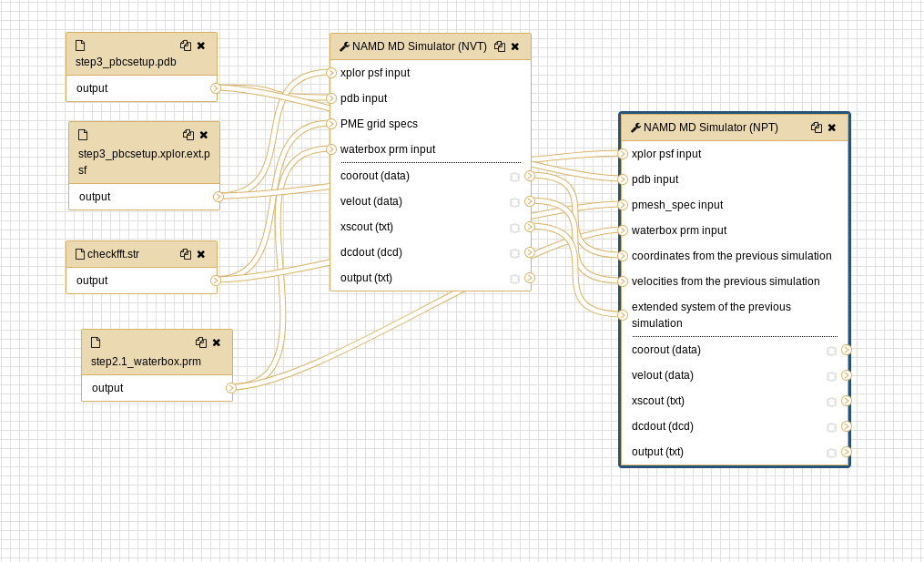Select the step2.1_waterbox.prm node title
This screenshot has height=562, width=924.
click(x=157, y=353)
